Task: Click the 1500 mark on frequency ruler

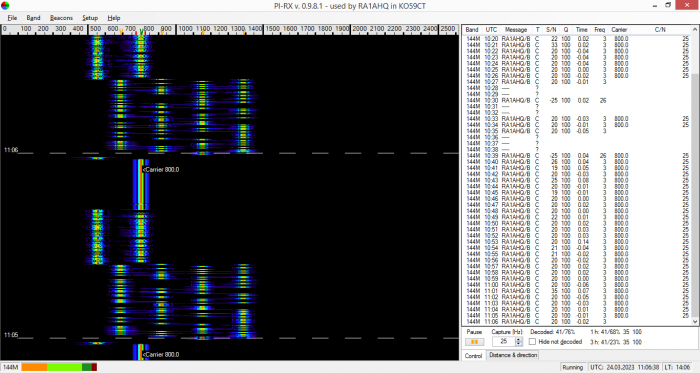Action: tap(272, 29)
